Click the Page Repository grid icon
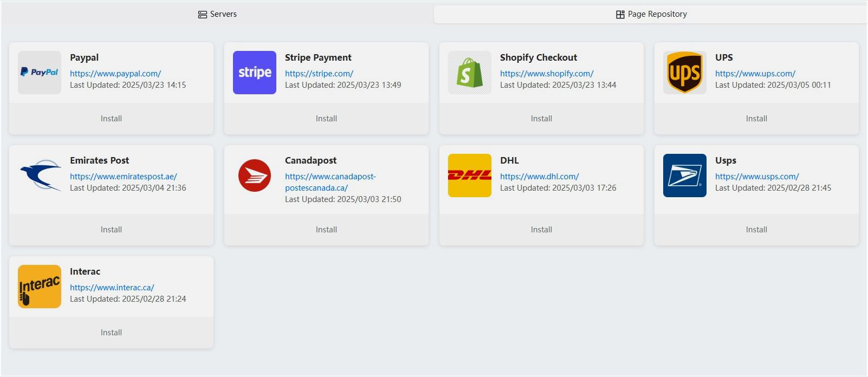This screenshot has height=377, width=868. [x=620, y=15]
